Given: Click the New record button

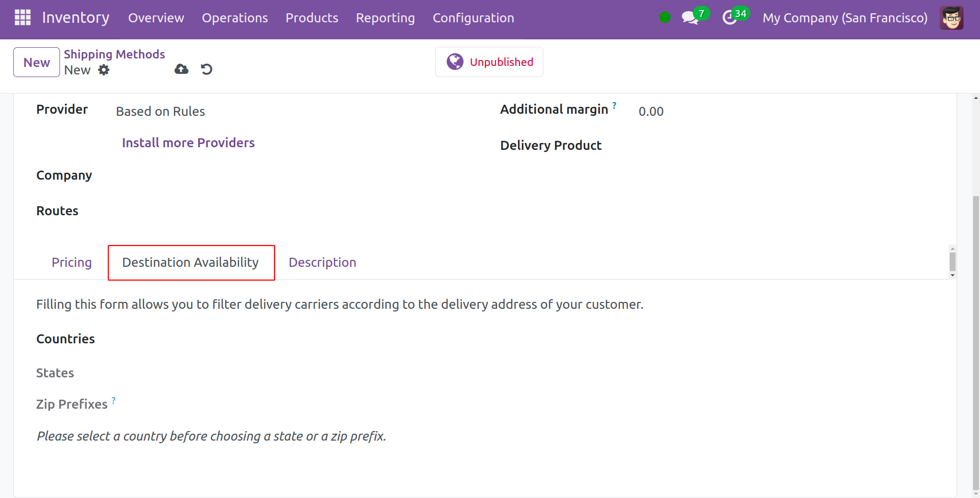Looking at the screenshot, I should 37,62.
